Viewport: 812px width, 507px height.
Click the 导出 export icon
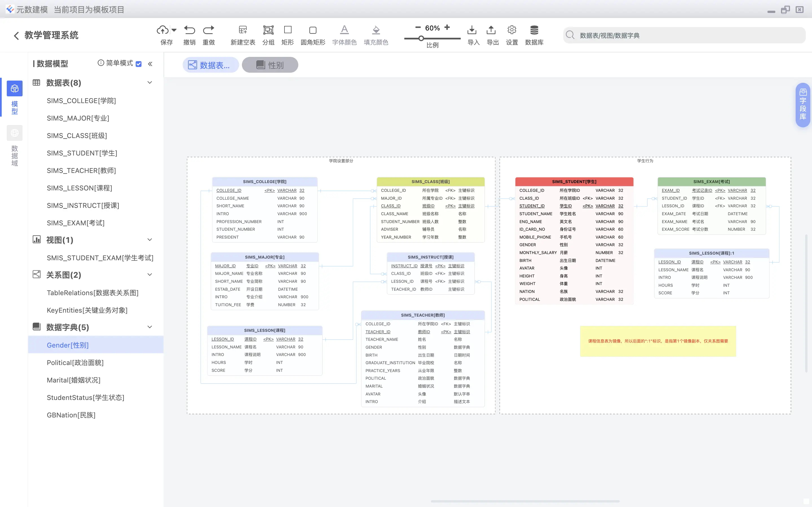(x=491, y=30)
